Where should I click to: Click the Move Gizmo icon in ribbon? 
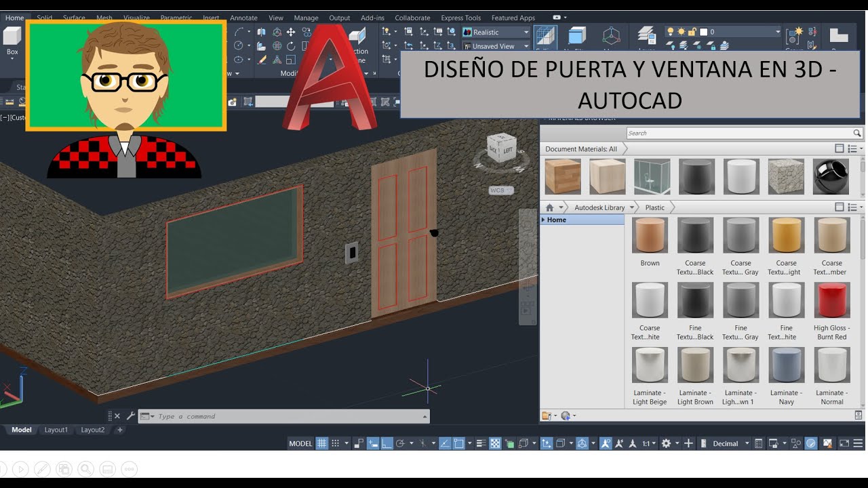tap(611, 36)
